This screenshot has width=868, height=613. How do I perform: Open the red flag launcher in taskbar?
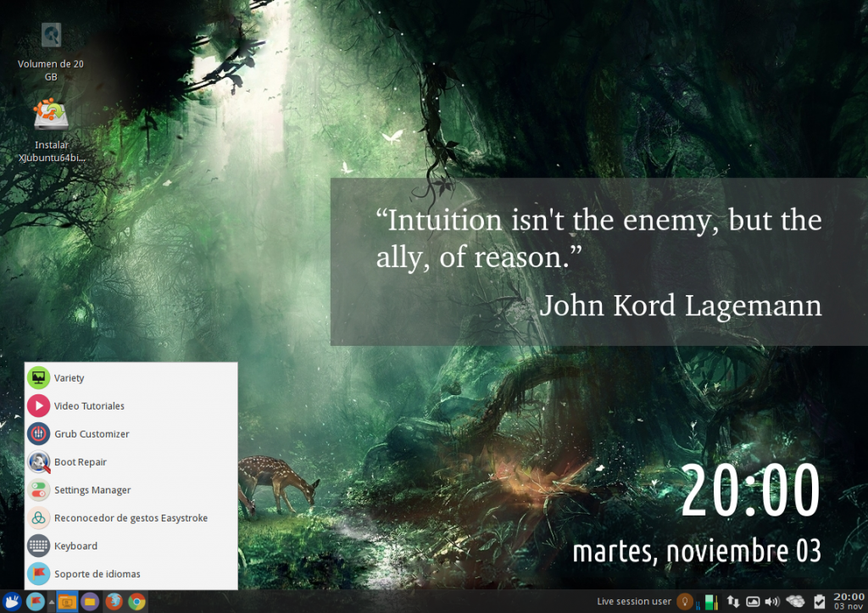[36, 601]
